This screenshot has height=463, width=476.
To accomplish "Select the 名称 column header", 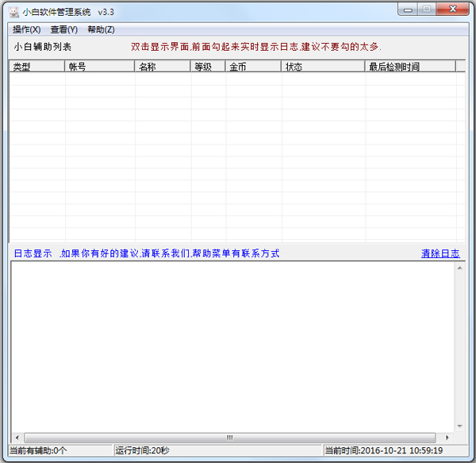I will (x=163, y=67).
